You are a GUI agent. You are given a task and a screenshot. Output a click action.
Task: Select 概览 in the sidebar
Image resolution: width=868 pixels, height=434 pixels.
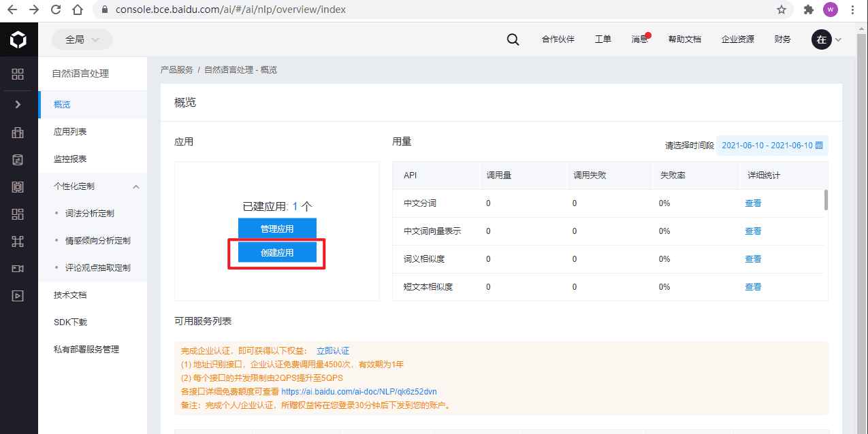click(x=93, y=105)
